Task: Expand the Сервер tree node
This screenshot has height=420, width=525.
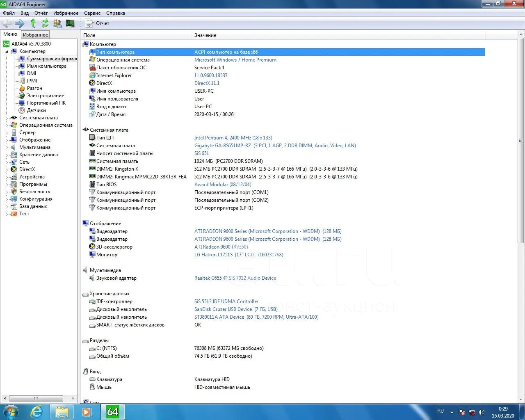Action: click(7, 133)
